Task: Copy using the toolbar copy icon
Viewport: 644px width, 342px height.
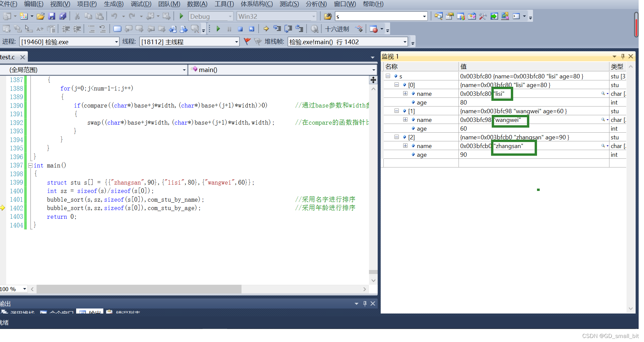Action: pos(88,16)
